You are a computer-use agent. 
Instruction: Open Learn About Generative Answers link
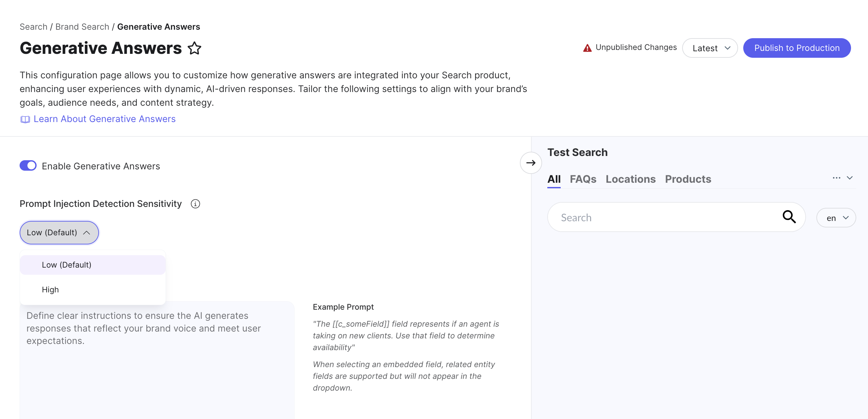(104, 119)
